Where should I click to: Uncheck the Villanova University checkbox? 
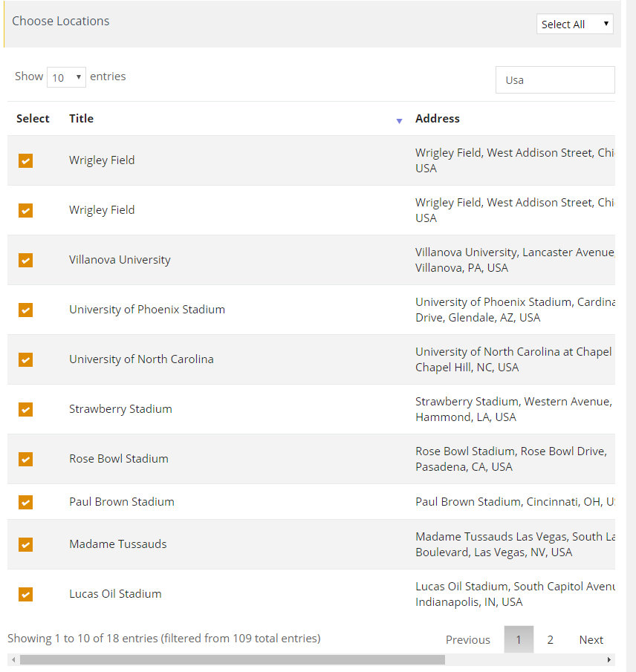(26, 260)
